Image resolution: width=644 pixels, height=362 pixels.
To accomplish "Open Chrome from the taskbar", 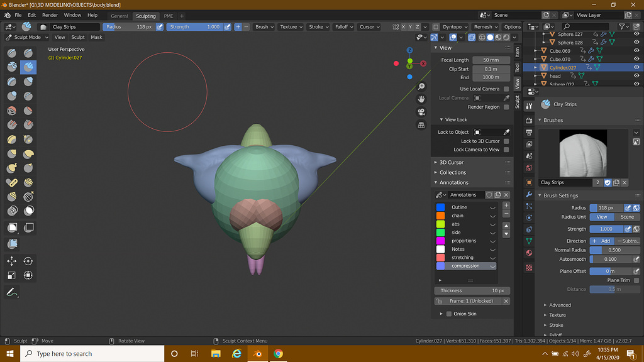I will coord(279,353).
